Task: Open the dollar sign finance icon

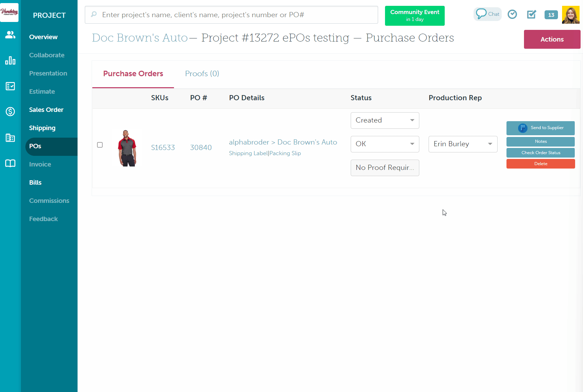Action: (10, 112)
